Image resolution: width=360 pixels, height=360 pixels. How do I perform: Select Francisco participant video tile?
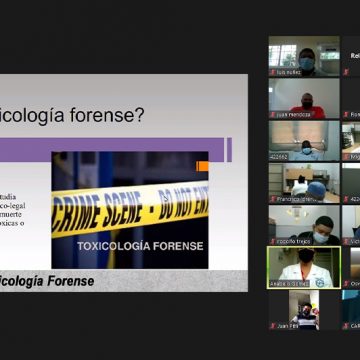point(304,183)
